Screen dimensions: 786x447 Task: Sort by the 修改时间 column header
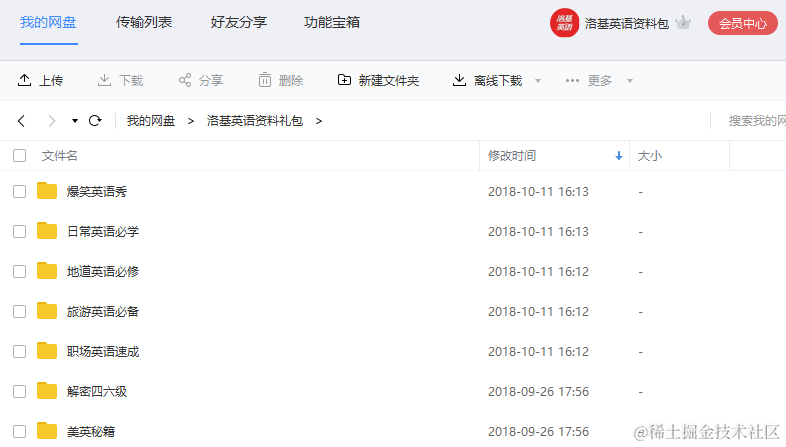(x=512, y=156)
